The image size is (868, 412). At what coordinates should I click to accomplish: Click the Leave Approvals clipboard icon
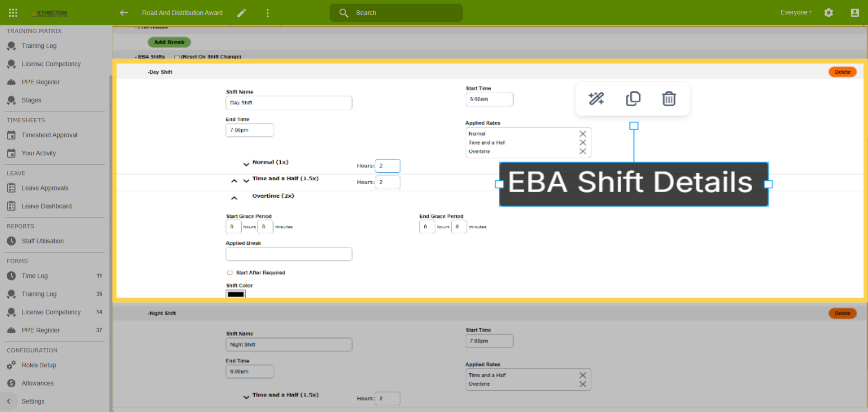click(x=12, y=188)
